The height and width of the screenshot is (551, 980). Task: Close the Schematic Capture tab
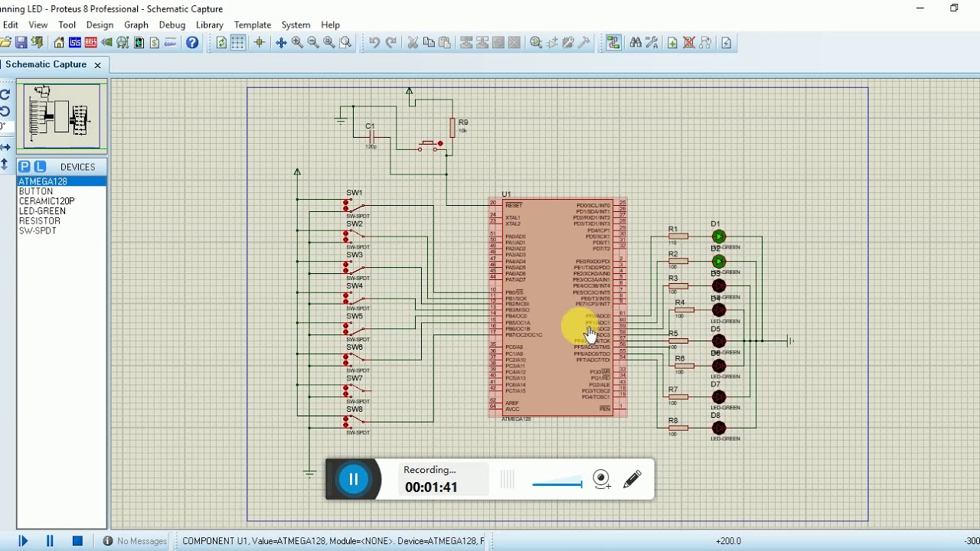tap(97, 65)
